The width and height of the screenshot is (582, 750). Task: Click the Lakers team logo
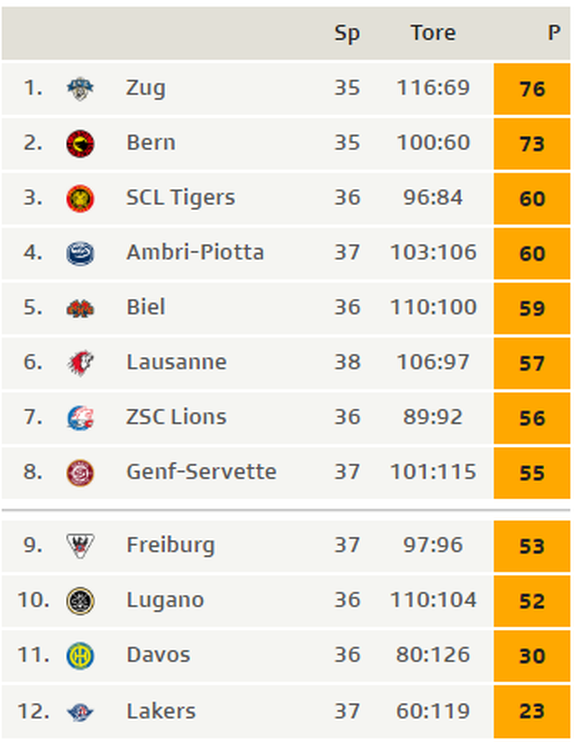(80, 712)
